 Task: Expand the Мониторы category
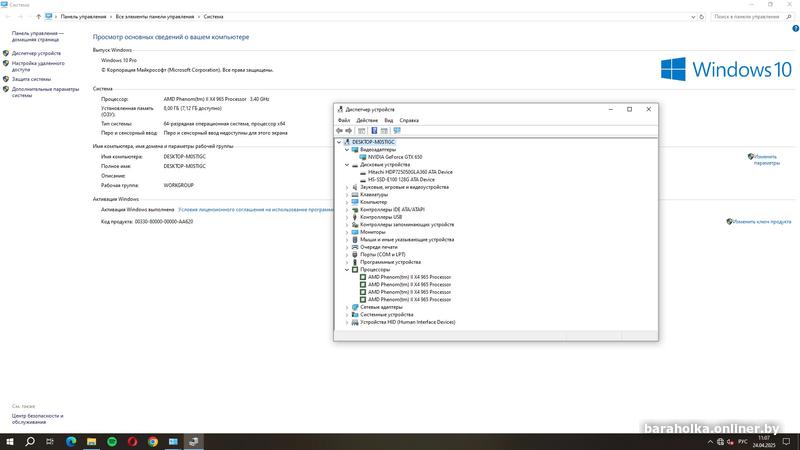coord(347,232)
